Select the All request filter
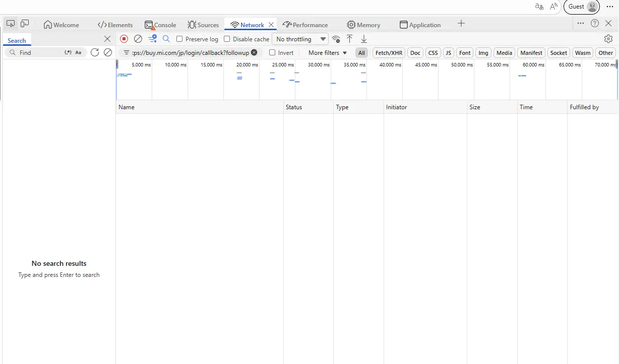Screen dimensions: 619x364 tap(361, 52)
